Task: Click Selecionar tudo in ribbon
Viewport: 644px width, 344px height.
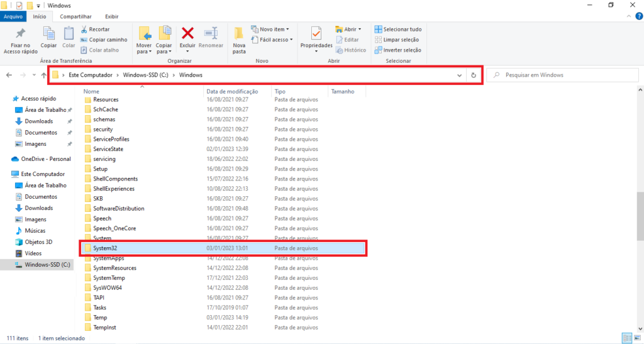Action: 397,29
